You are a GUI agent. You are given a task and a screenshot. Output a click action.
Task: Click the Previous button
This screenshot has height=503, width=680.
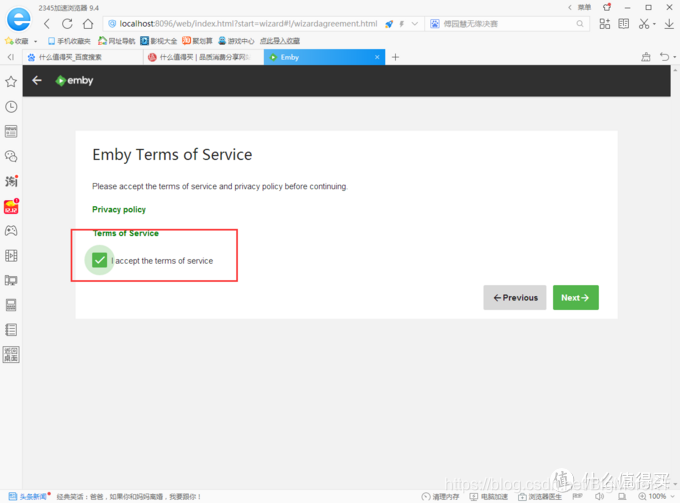coord(515,297)
